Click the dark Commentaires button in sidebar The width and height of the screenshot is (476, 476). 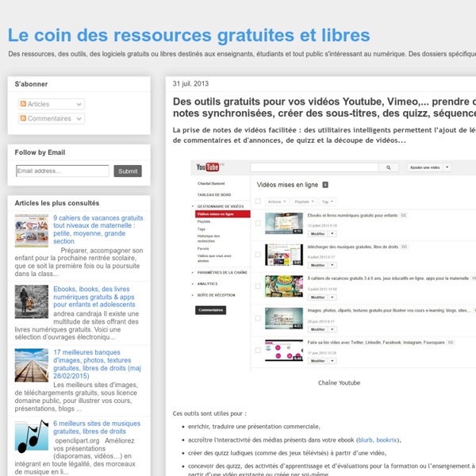point(210,310)
